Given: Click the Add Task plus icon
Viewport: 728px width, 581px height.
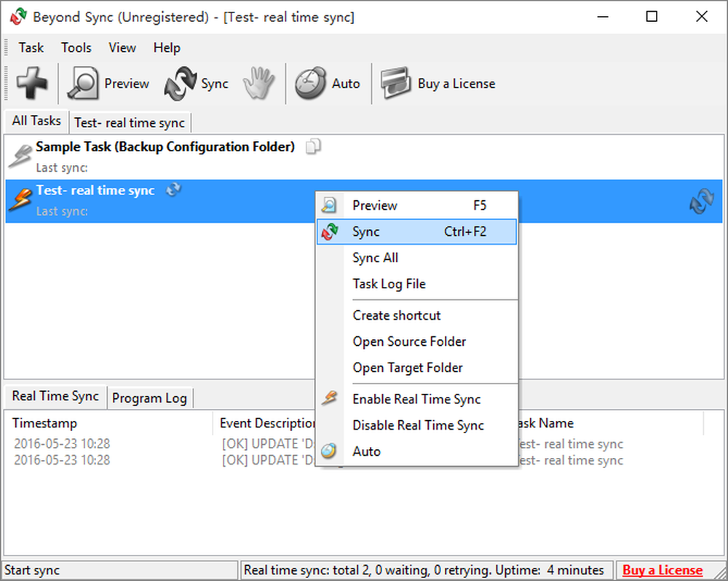Looking at the screenshot, I should coord(33,83).
